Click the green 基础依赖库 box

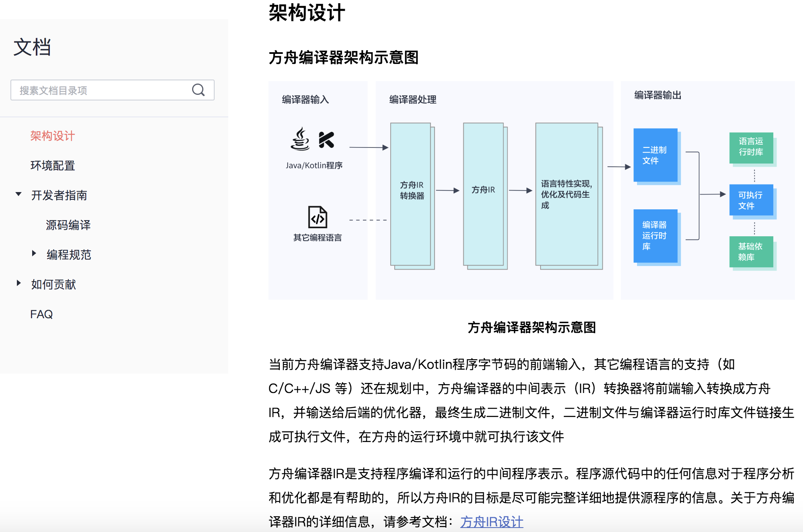[x=751, y=252]
